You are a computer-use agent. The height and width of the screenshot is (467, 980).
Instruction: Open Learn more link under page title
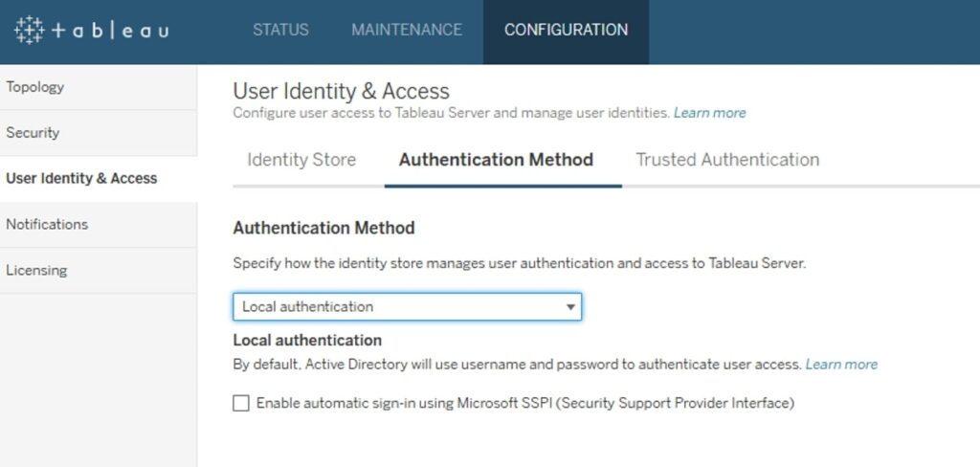click(709, 113)
